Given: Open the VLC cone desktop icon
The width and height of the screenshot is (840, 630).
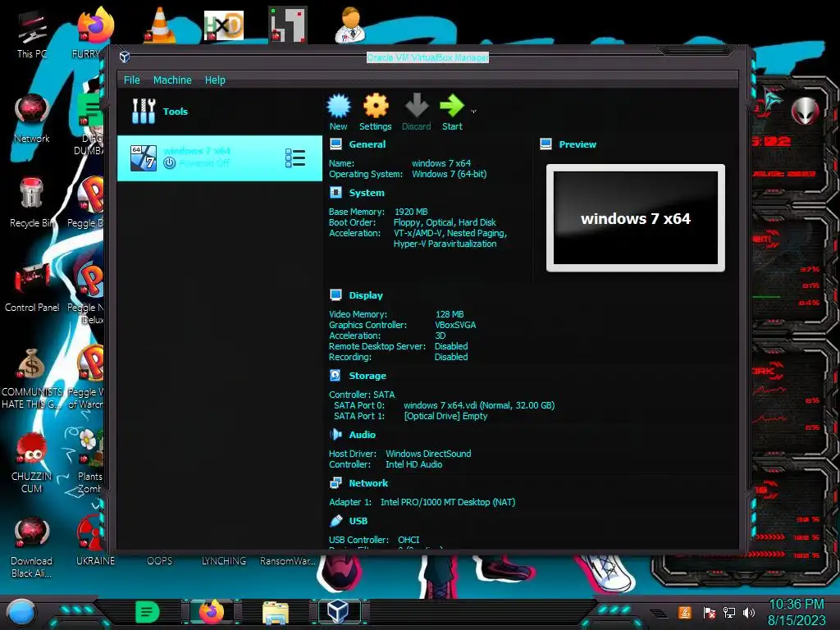Looking at the screenshot, I should point(160,25).
